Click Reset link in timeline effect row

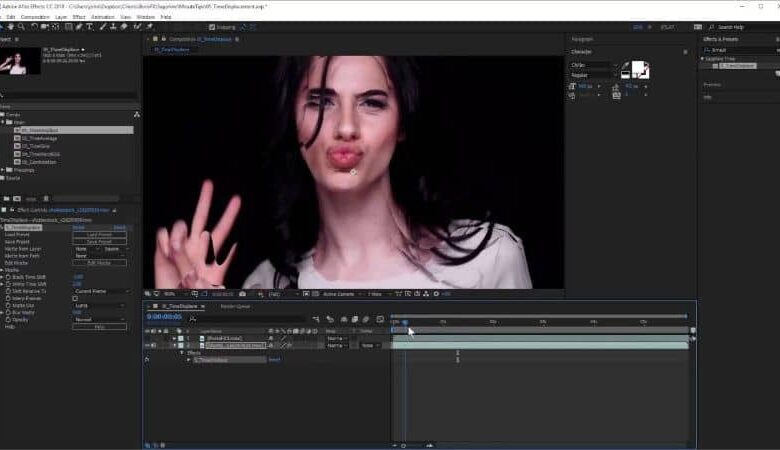point(274,360)
